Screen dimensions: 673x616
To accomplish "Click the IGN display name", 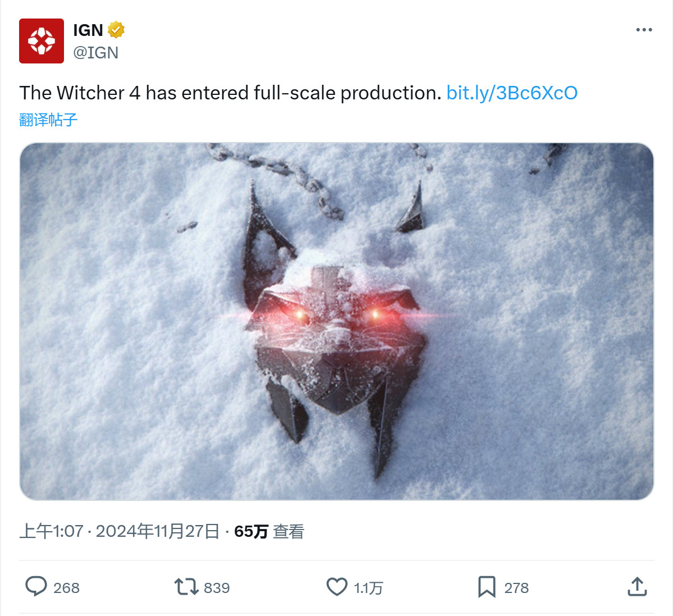I will [x=88, y=30].
